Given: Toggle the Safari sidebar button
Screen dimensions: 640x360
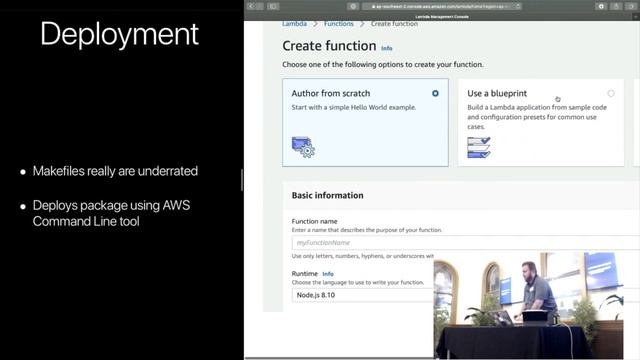Looking at the screenshot, I should click(x=273, y=6).
